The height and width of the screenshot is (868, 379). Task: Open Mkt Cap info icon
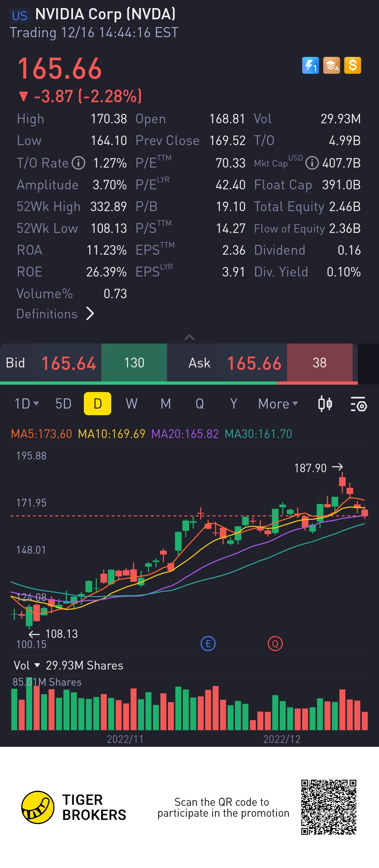312,163
